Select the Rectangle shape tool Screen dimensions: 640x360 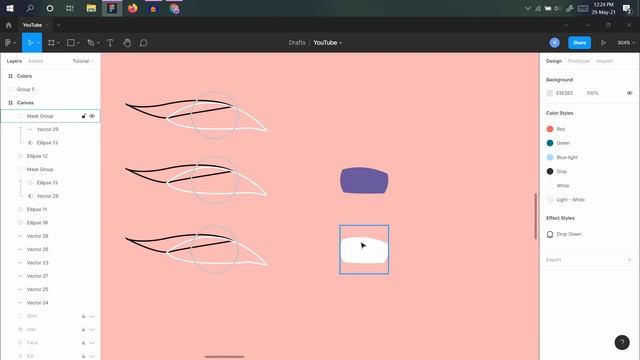click(x=71, y=42)
